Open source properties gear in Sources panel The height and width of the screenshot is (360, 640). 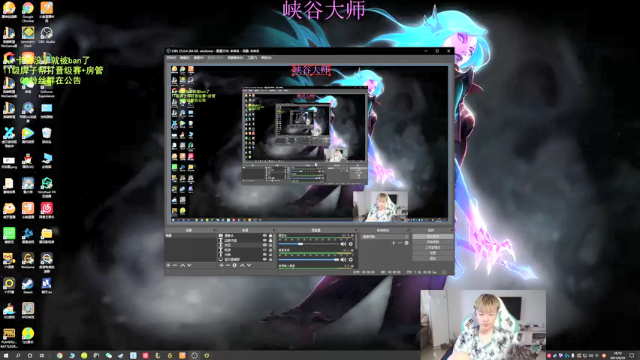(x=235, y=265)
